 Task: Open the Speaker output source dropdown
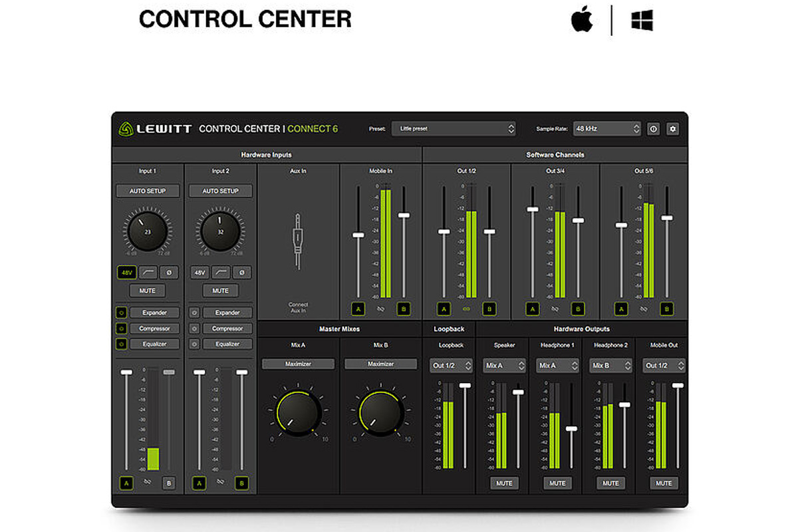coord(504,366)
